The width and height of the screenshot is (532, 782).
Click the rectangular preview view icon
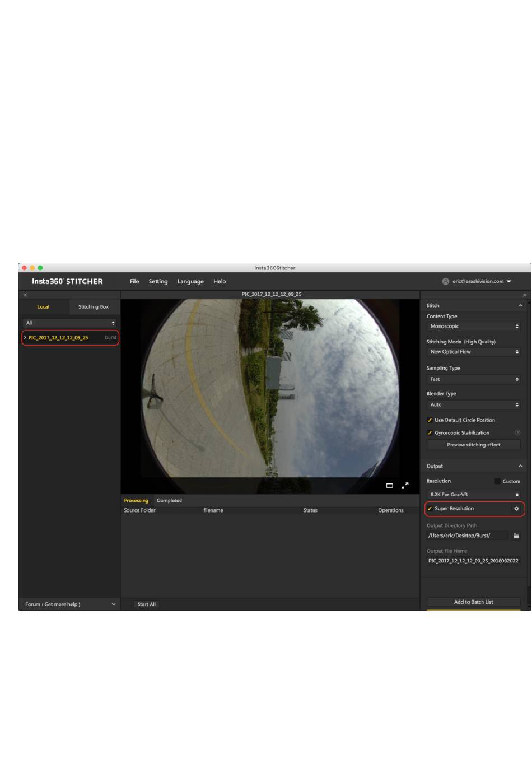coord(389,486)
